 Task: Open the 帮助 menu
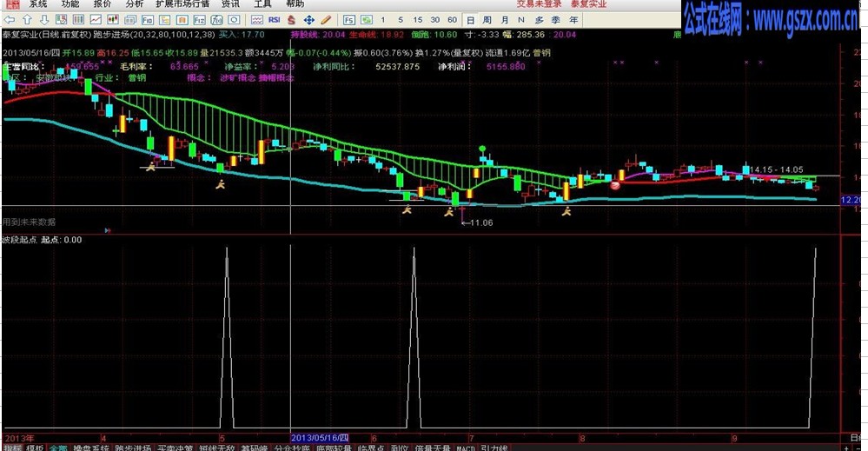(295, 3)
